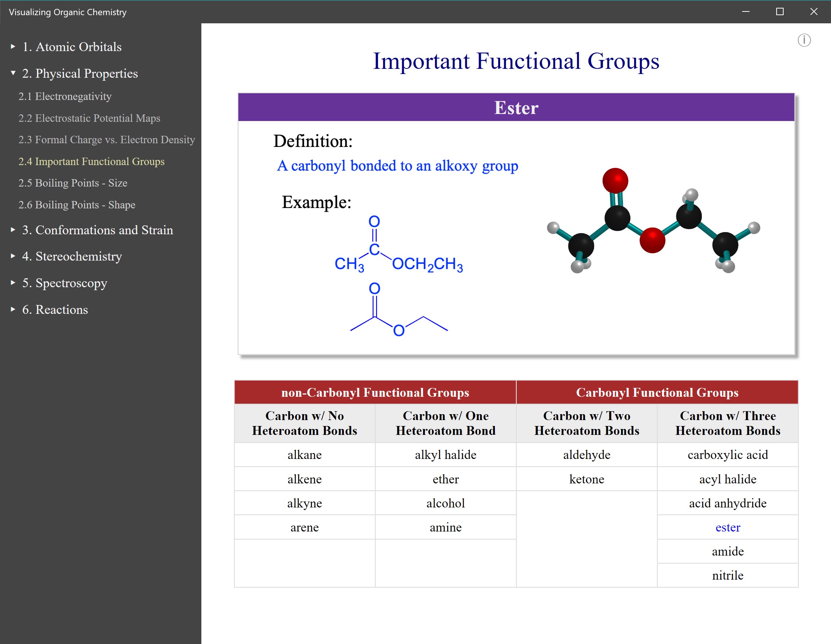Open section 2.1 Electronegativity
This screenshot has width=831, height=644.
point(65,96)
